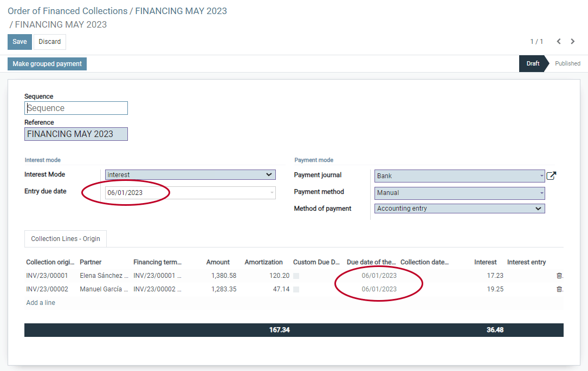Discard the current changes
Viewport: 588px width, 371px height.
50,42
